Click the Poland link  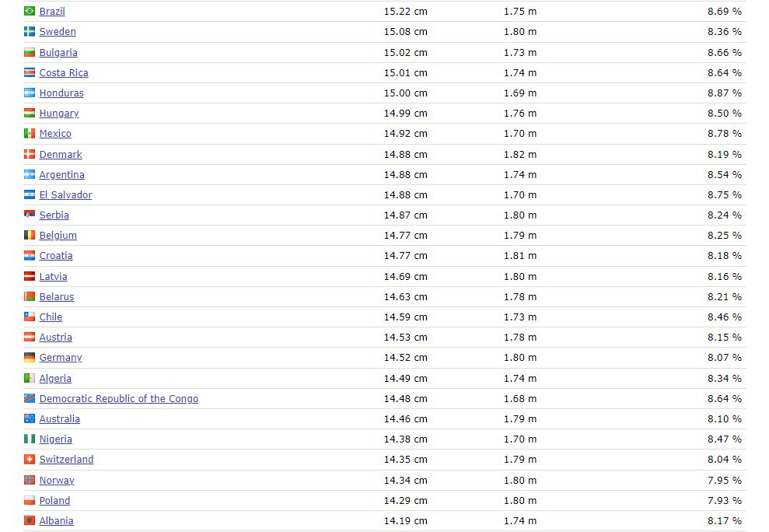coord(54,501)
